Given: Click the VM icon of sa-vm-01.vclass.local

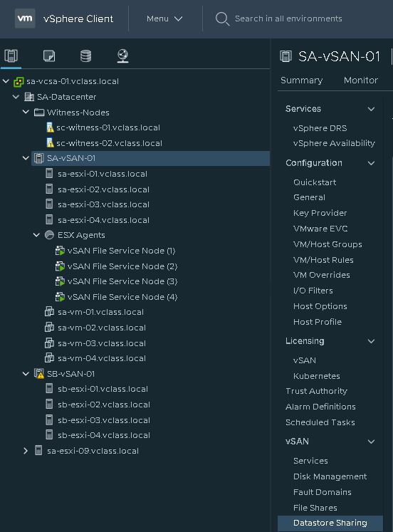Looking at the screenshot, I should click(50, 312).
